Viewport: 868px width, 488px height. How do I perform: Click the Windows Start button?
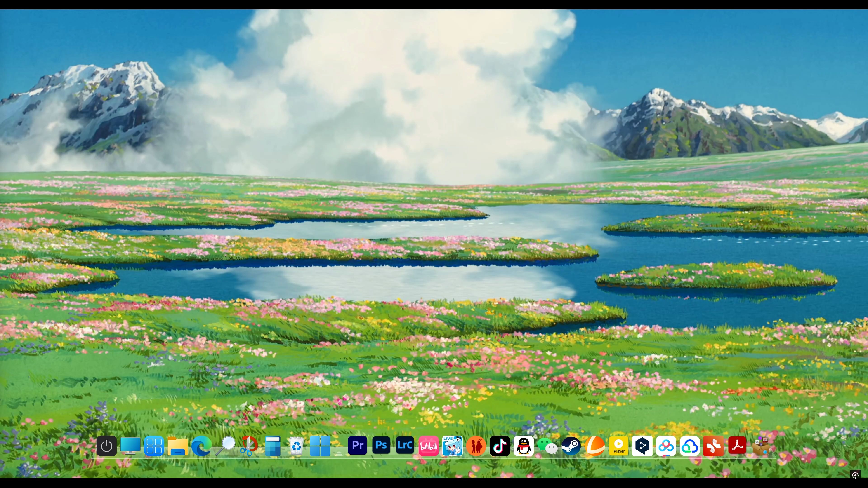click(x=320, y=446)
